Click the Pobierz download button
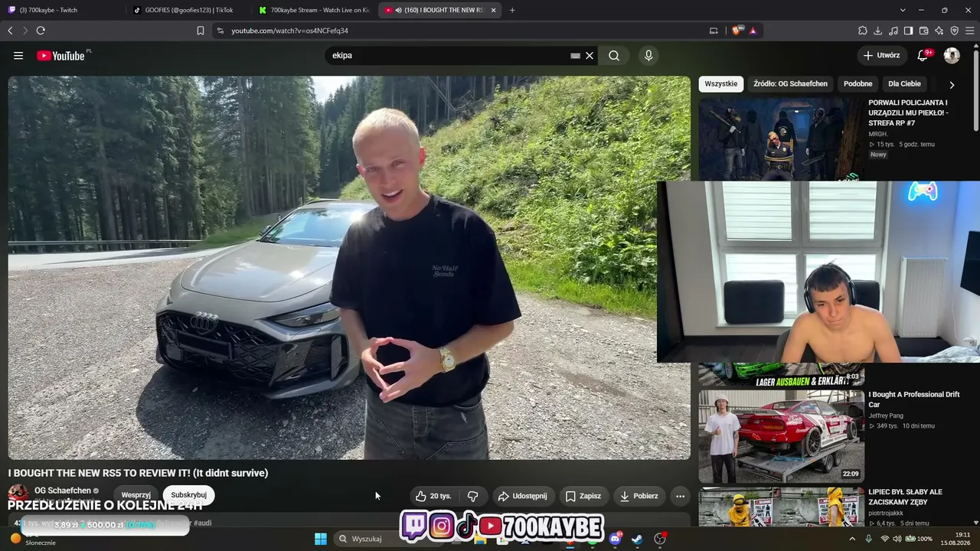 [639, 496]
